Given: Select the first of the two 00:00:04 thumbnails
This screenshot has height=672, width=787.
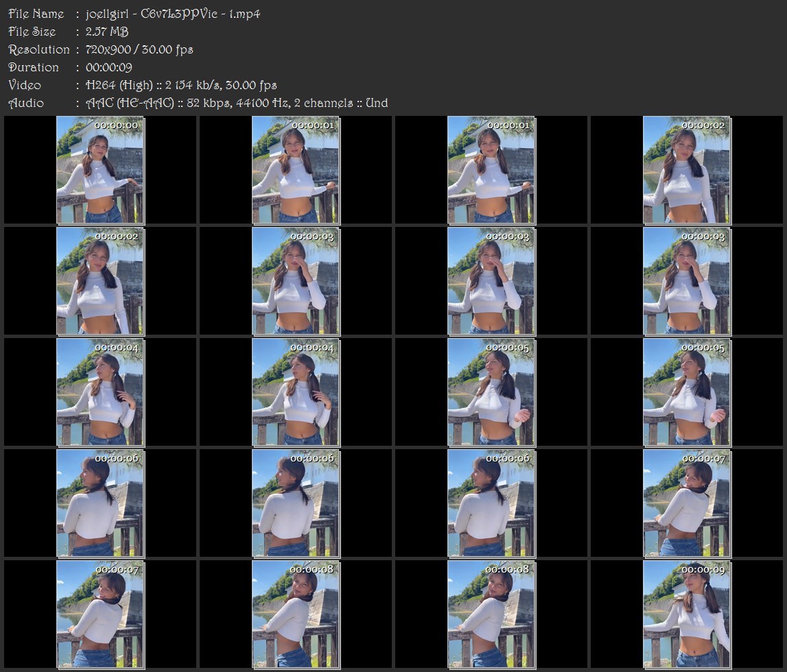Looking at the screenshot, I should click(100, 392).
